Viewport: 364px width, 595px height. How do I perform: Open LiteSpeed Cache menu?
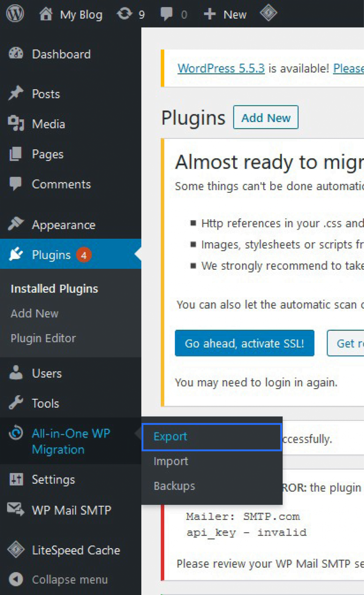click(x=76, y=550)
